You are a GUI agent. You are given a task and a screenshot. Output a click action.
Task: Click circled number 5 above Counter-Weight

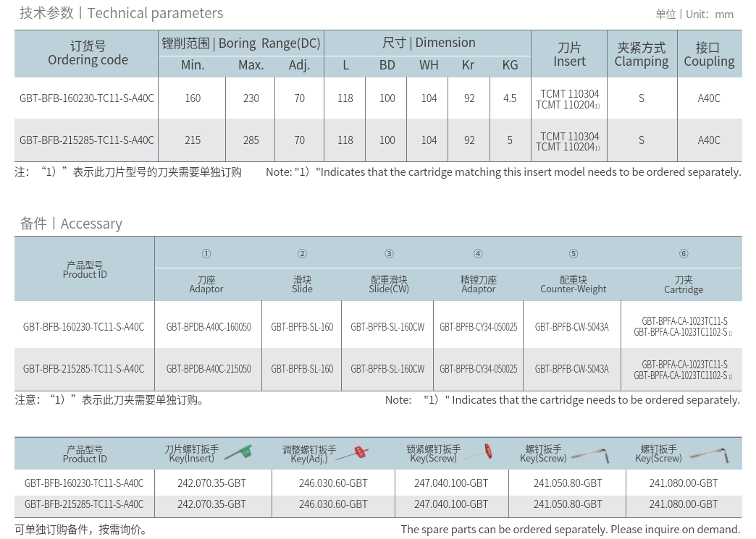pyautogui.click(x=574, y=254)
